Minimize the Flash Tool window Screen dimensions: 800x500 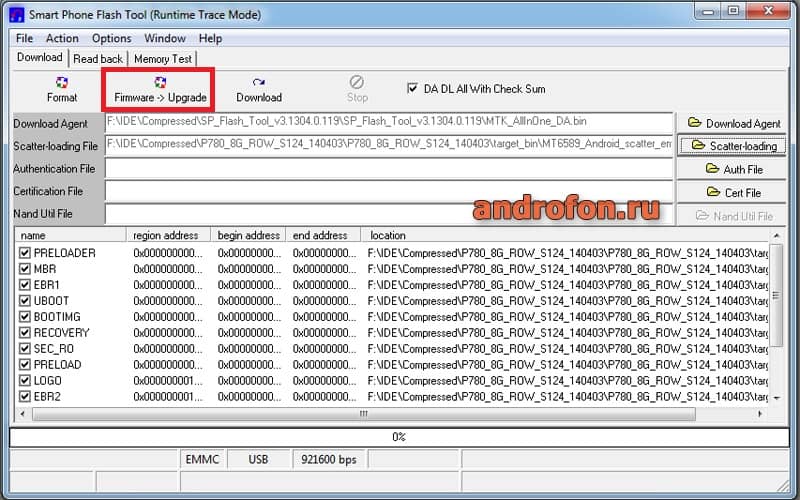coord(708,11)
